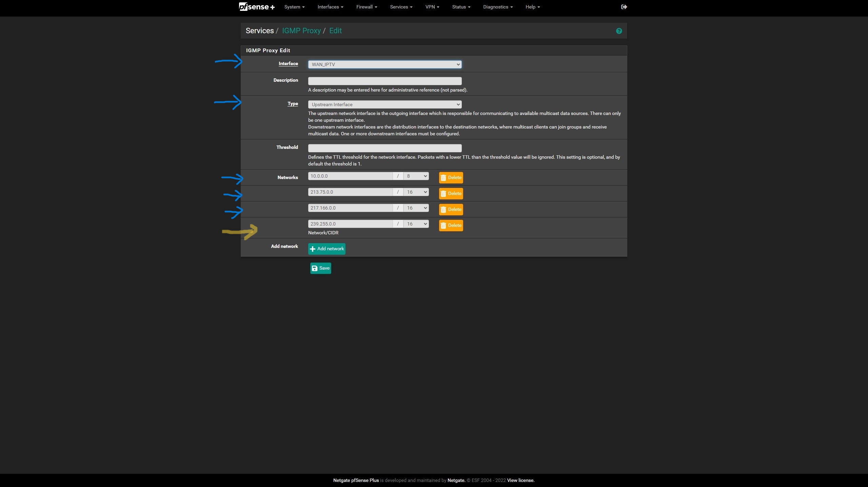This screenshot has width=868, height=487.
Task: Delete the 10.0.0.0 network entry
Action: (451, 178)
